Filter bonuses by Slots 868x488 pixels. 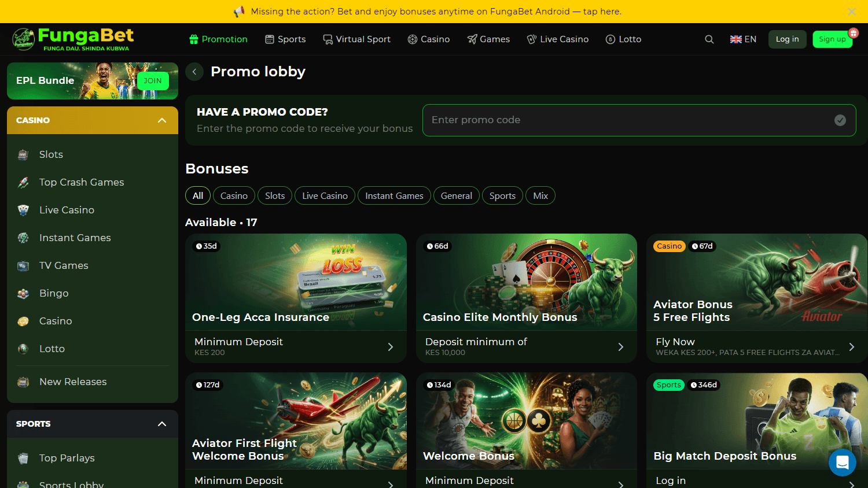pyautogui.click(x=275, y=196)
